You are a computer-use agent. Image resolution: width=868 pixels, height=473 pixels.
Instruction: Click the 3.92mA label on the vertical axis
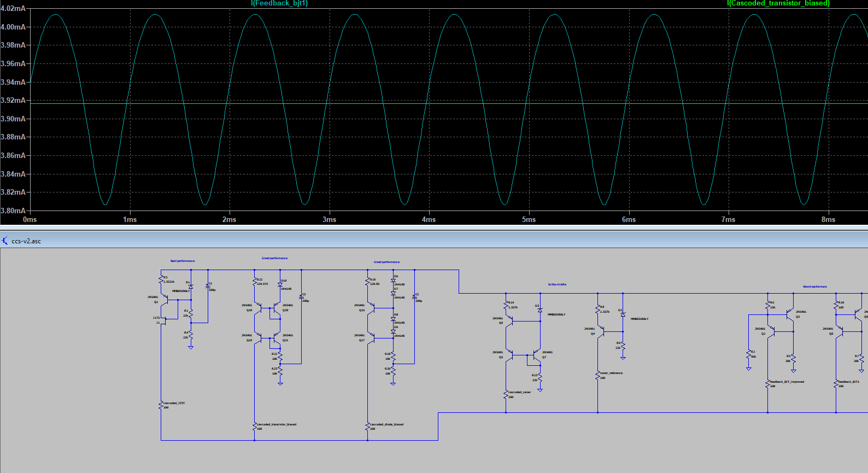coord(13,100)
